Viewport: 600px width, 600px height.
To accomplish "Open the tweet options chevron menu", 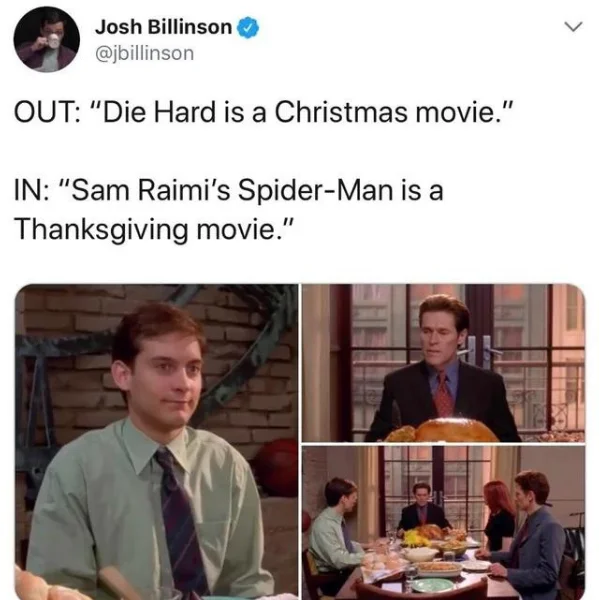I will click(x=573, y=27).
